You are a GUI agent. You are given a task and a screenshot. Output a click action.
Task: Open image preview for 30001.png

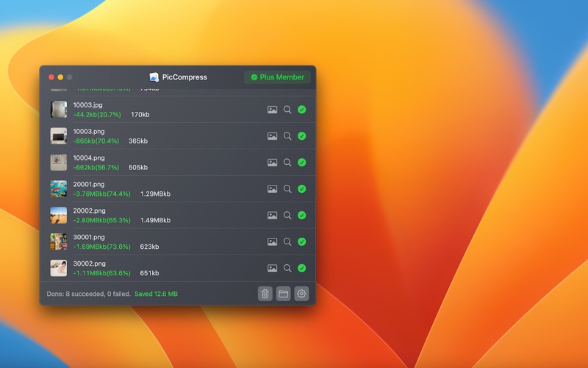[x=272, y=242]
